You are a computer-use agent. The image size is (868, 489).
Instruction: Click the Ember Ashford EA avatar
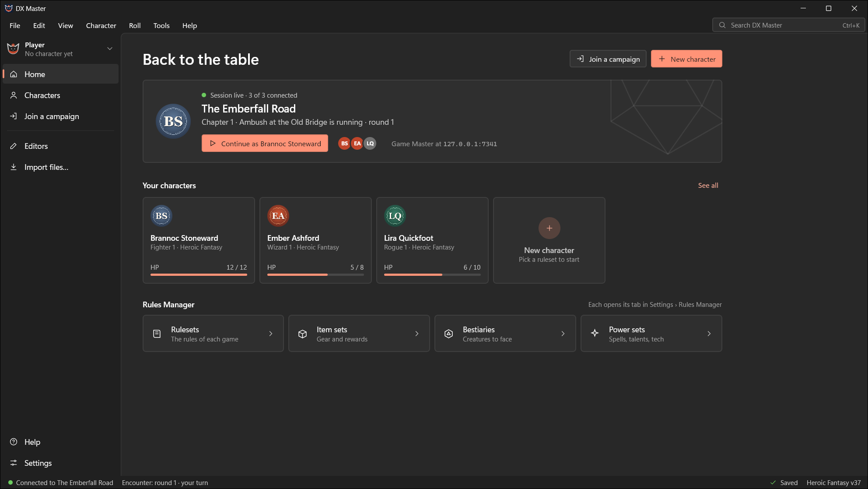[x=278, y=215]
